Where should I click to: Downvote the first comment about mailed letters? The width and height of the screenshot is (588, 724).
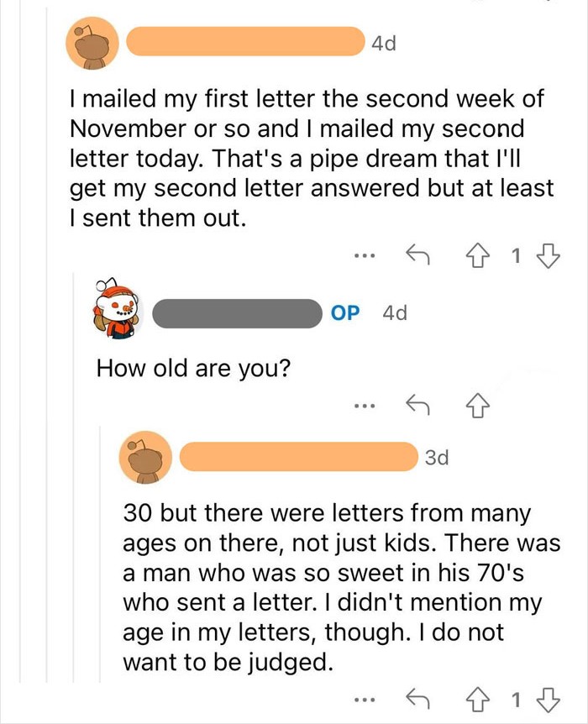coord(549,255)
